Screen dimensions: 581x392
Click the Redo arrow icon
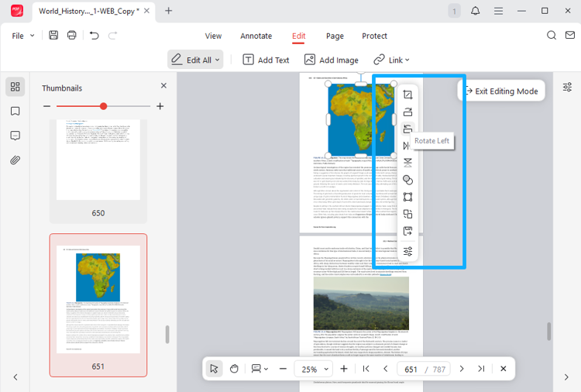(112, 36)
